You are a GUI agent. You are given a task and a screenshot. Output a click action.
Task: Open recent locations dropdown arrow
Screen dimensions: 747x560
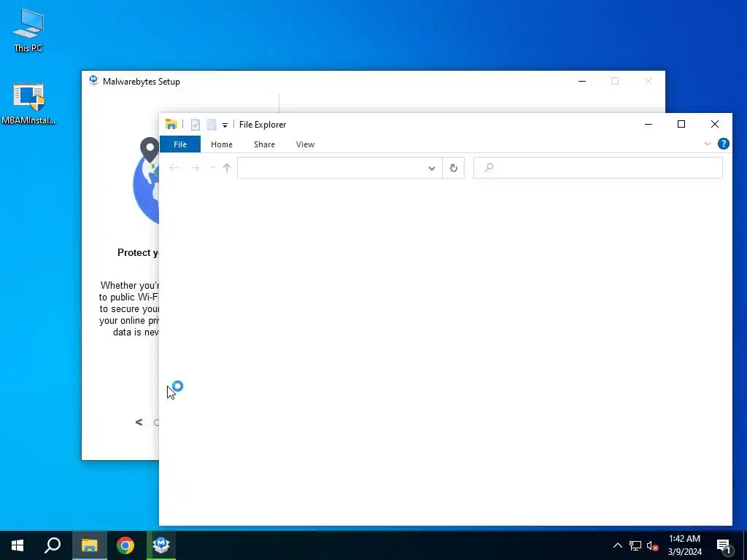(212, 168)
